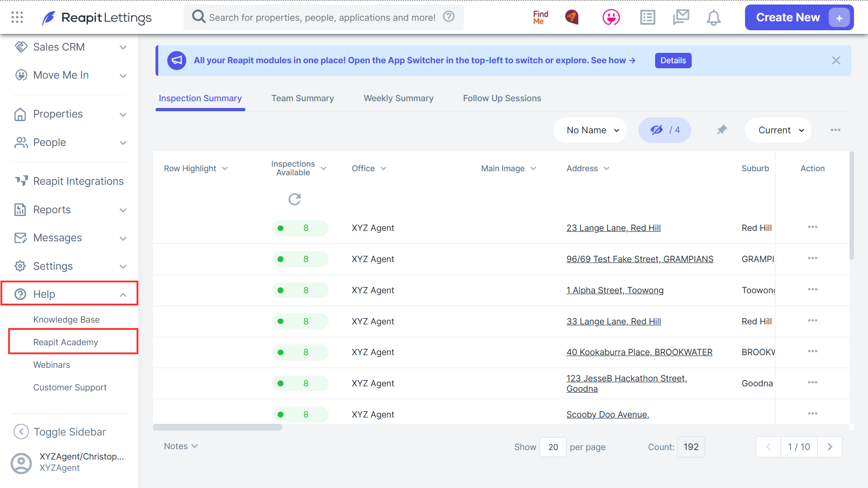Toggle hidden columns eye button
The width and height of the screenshot is (868, 488).
point(665,130)
